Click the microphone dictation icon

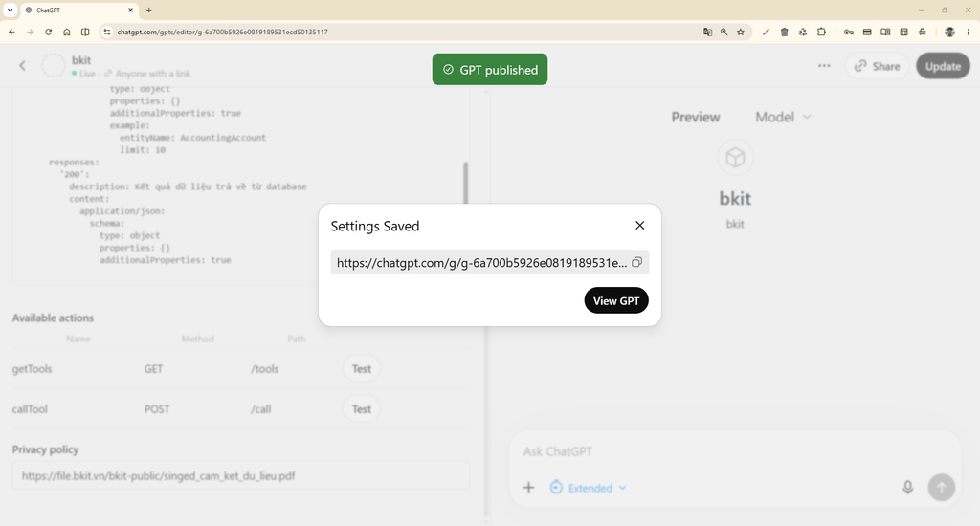click(907, 488)
